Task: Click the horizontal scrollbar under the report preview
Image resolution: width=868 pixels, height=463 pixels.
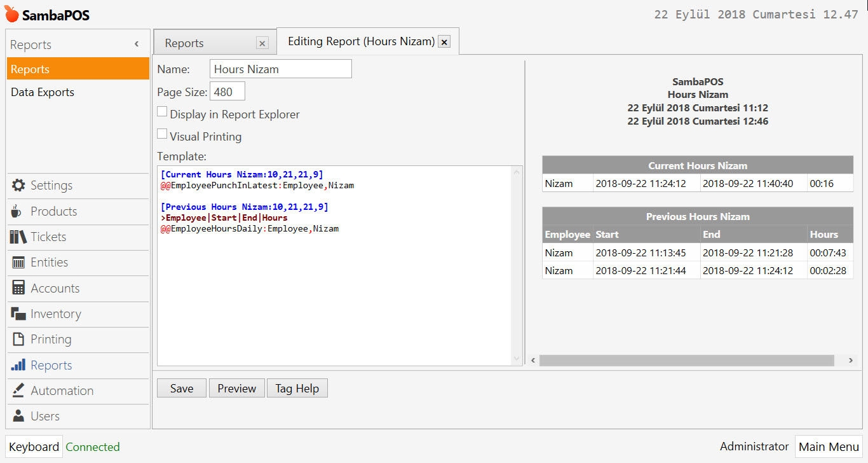Action: click(x=686, y=360)
